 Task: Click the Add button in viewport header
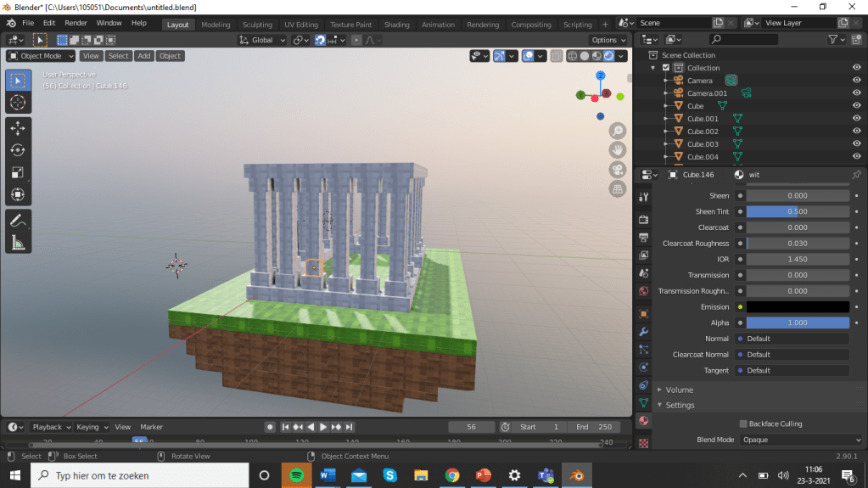(x=144, y=56)
